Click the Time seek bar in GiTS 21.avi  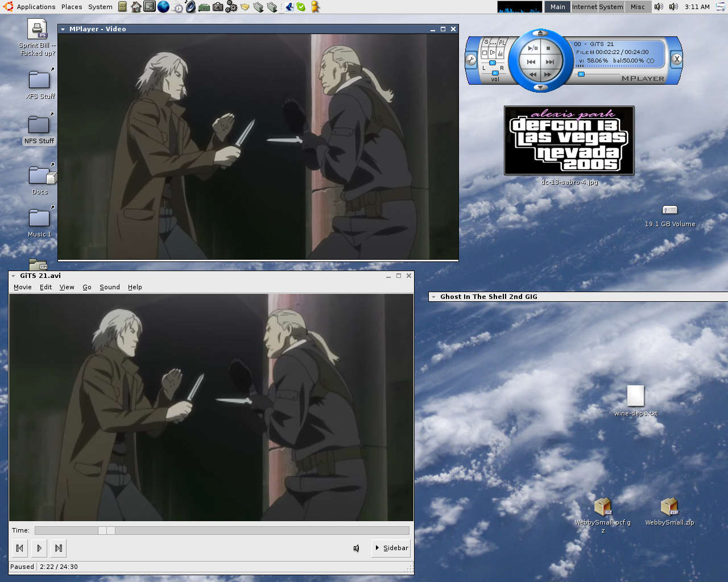pyautogui.click(x=222, y=530)
